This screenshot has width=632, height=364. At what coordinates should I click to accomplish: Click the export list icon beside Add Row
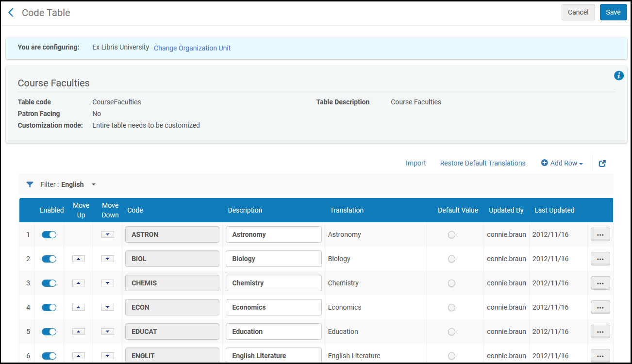pyautogui.click(x=602, y=164)
